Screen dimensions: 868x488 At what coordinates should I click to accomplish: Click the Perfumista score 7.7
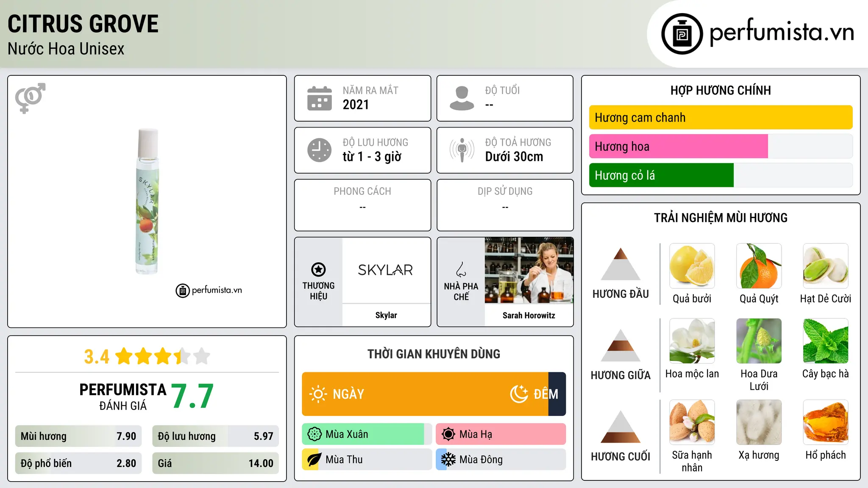pos(192,396)
